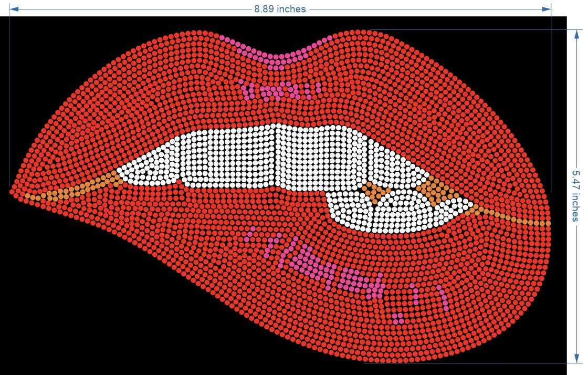Click the 8.89 inches width label
The image size is (588, 375).
coord(280,9)
